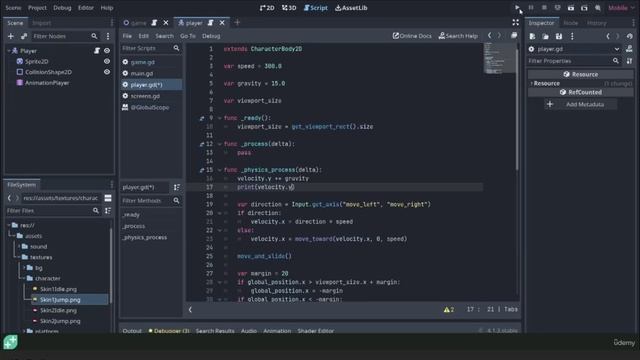Click the code minimap preview
640x360 pixels.
[499, 58]
